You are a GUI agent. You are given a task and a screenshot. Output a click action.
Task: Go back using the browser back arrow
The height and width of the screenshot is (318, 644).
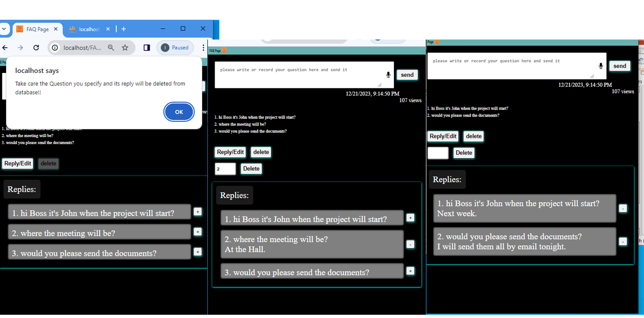click(x=5, y=47)
